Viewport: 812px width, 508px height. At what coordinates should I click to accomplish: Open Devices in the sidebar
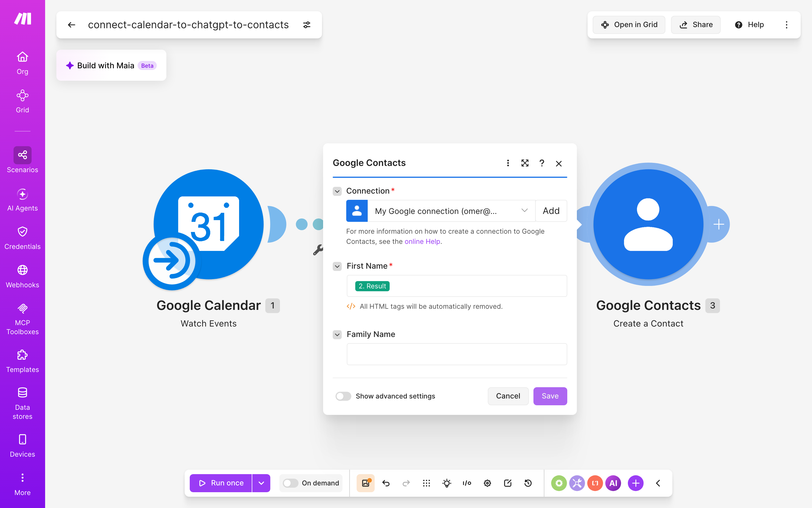(x=23, y=446)
